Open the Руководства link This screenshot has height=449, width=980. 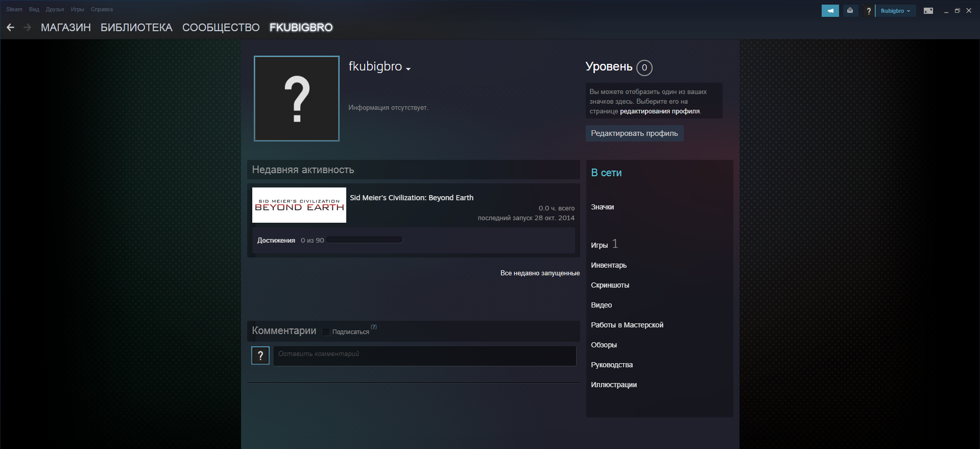coord(612,365)
